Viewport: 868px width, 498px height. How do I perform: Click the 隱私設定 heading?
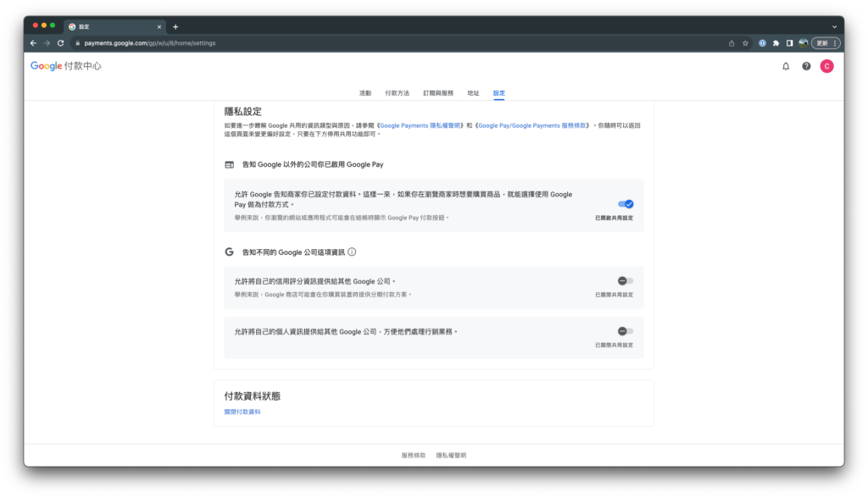pyautogui.click(x=243, y=112)
